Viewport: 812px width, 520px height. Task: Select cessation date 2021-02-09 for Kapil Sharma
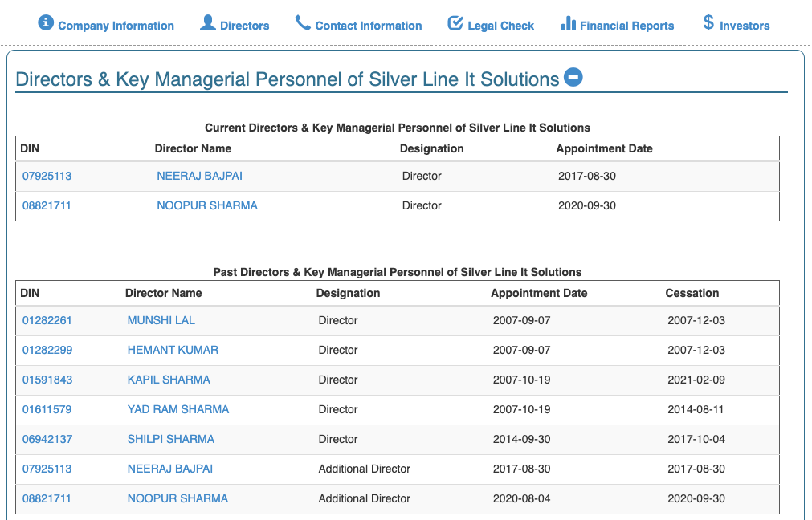click(696, 380)
